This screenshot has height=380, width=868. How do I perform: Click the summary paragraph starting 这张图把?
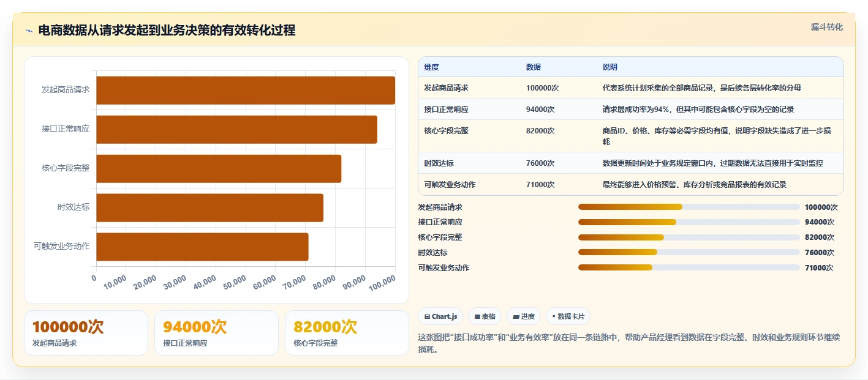point(629,343)
